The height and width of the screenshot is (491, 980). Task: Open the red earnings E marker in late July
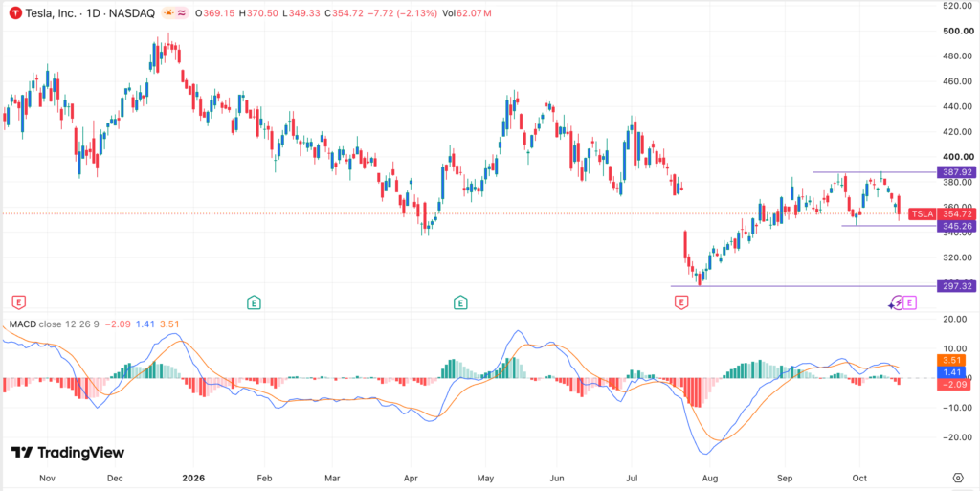click(x=680, y=303)
